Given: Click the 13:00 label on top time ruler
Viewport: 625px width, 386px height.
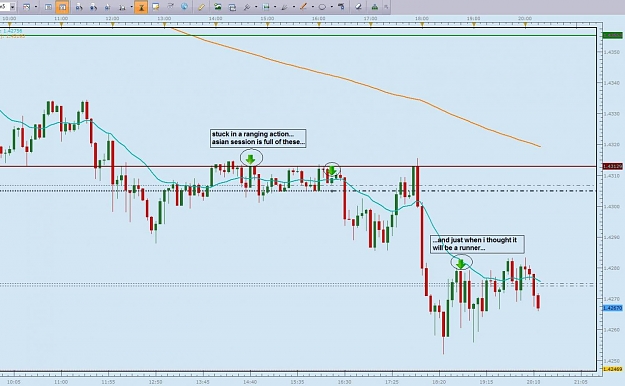Looking at the screenshot, I should [x=164, y=18].
